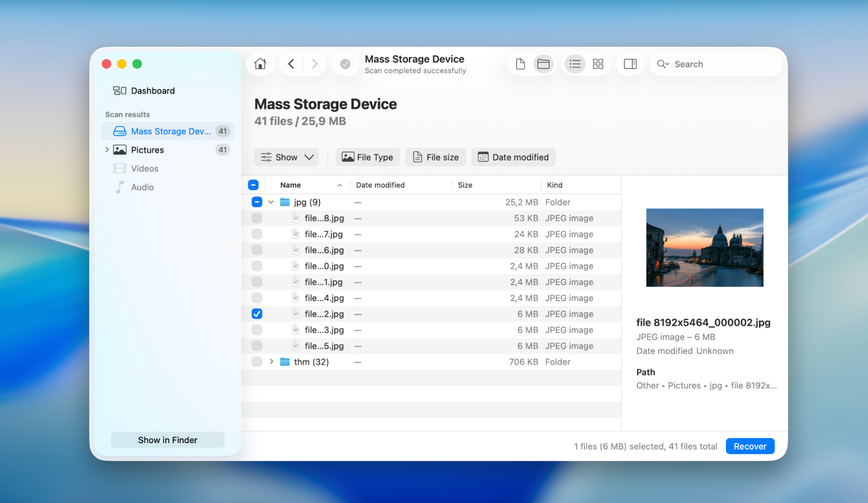Toggle the select-all header checkbox
This screenshot has width=868, height=503.
[253, 185]
